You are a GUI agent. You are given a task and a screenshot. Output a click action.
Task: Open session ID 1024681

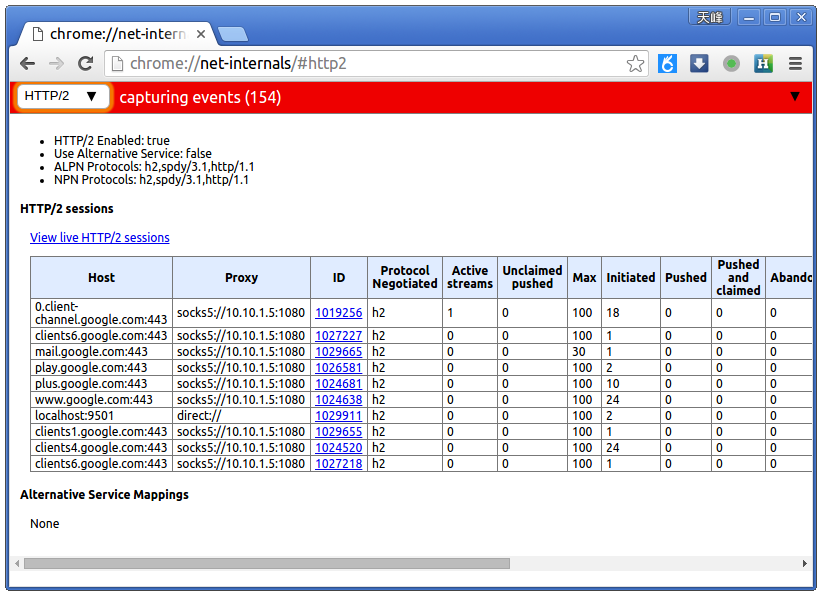coord(338,383)
